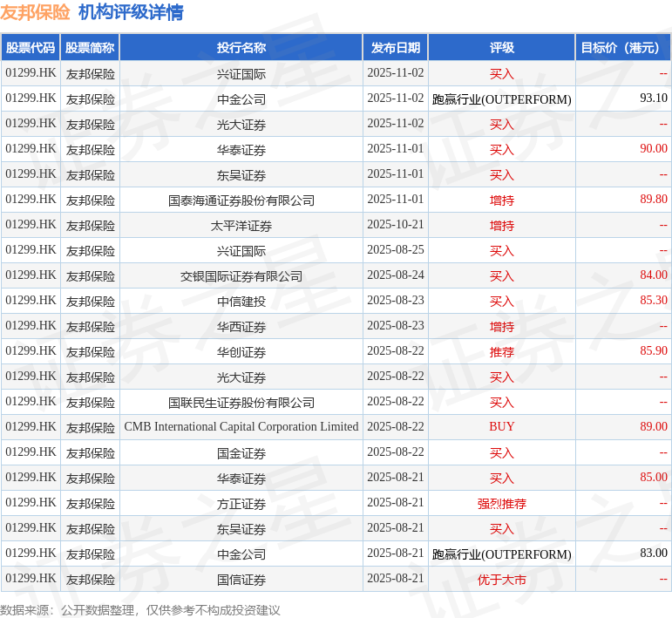The height and width of the screenshot is (618, 672).
Task: Select 中金公司 in the 2025-08-21 row
Action: click(x=241, y=554)
